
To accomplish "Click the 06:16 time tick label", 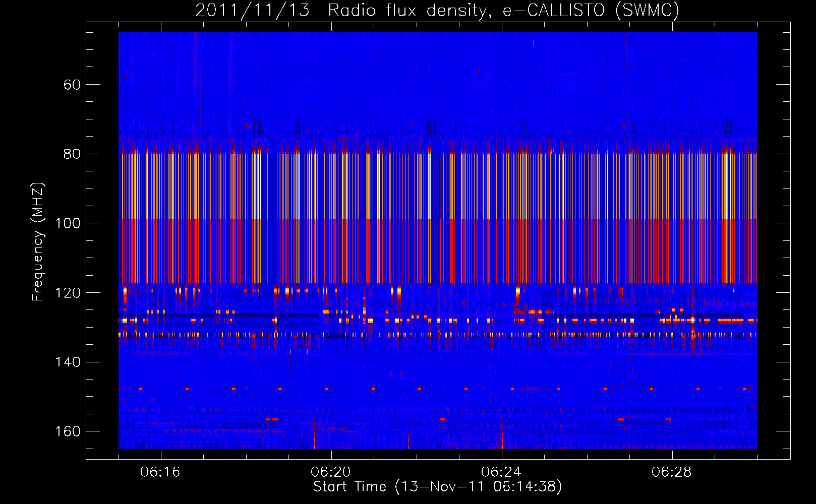I will (x=160, y=472).
